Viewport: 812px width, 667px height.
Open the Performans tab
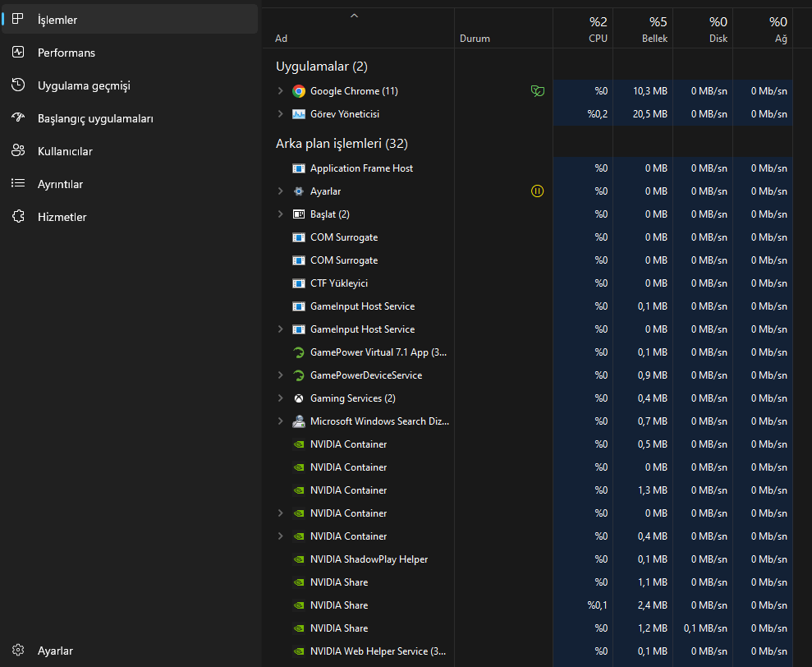66,53
